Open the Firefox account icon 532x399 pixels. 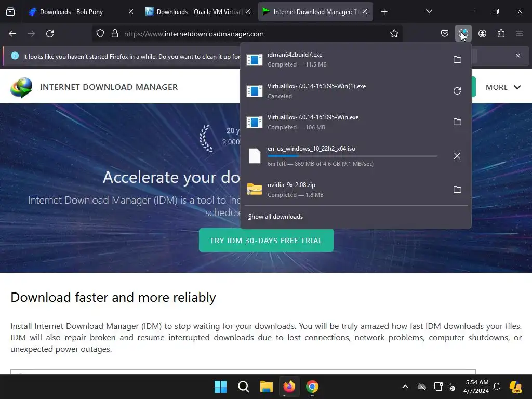482,34
